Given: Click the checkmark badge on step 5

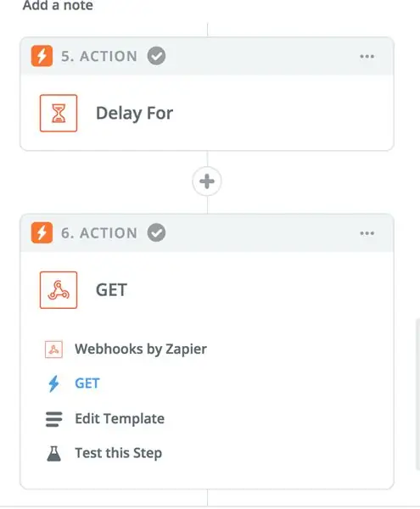Looking at the screenshot, I should coord(156,56).
